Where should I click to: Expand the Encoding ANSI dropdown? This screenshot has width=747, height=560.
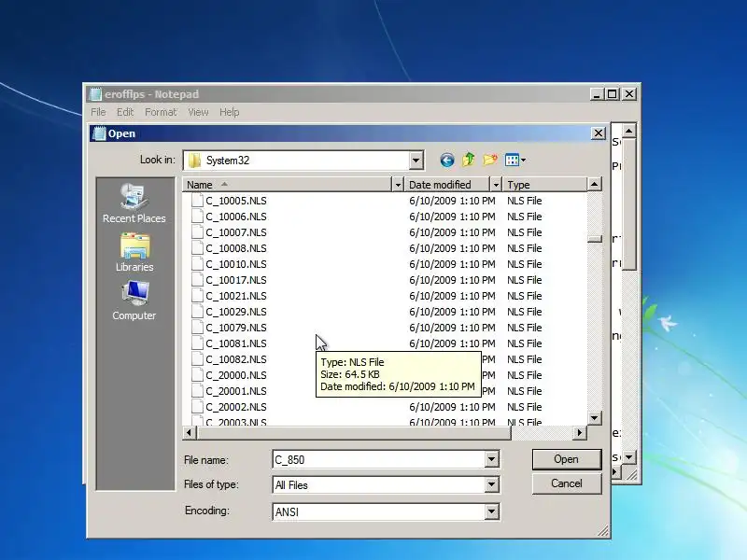[492, 511]
